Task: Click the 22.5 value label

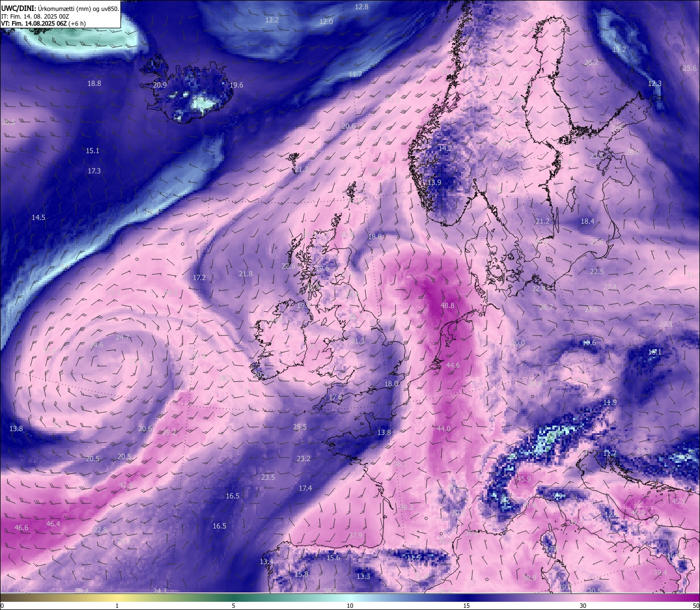Action: point(597,272)
